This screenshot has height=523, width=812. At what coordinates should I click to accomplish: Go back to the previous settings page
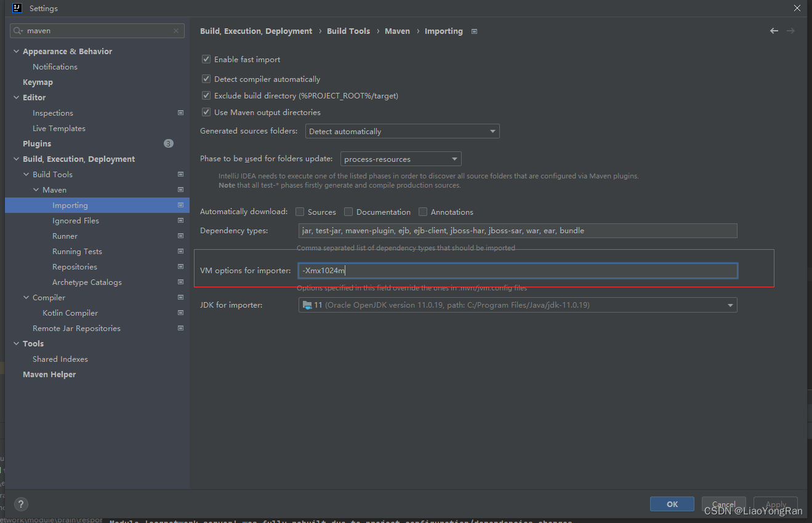pos(774,31)
